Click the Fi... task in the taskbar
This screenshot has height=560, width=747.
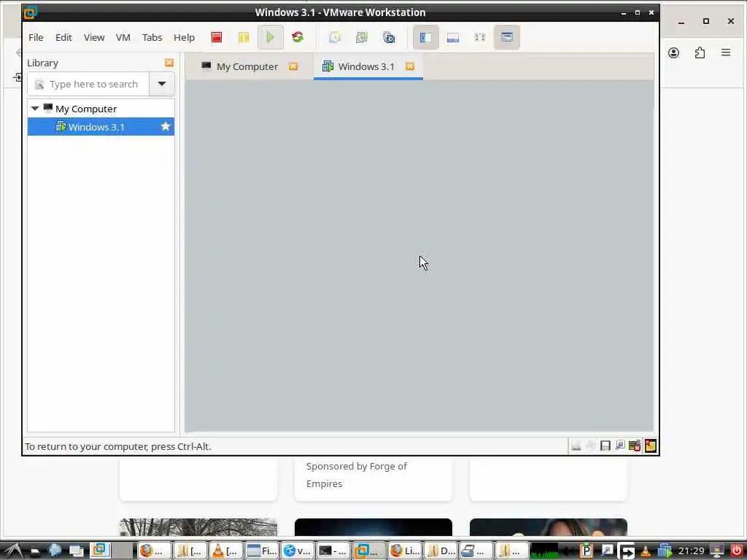click(x=262, y=551)
